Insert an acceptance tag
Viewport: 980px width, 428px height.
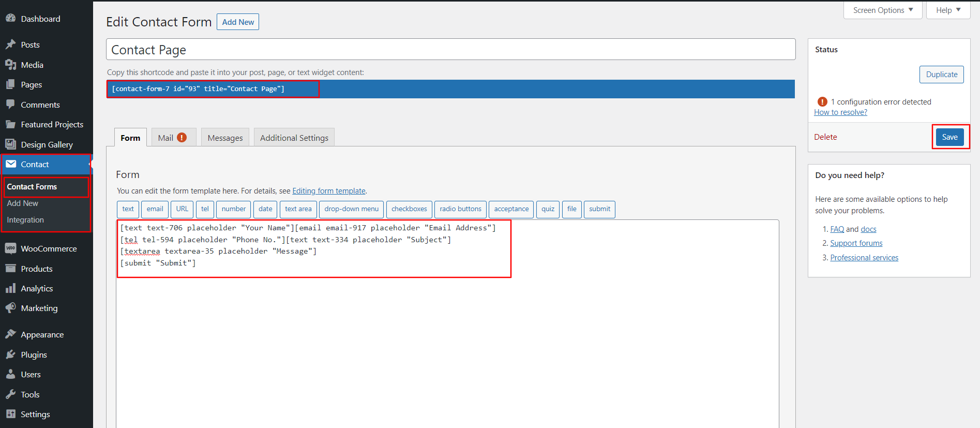(x=511, y=209)
